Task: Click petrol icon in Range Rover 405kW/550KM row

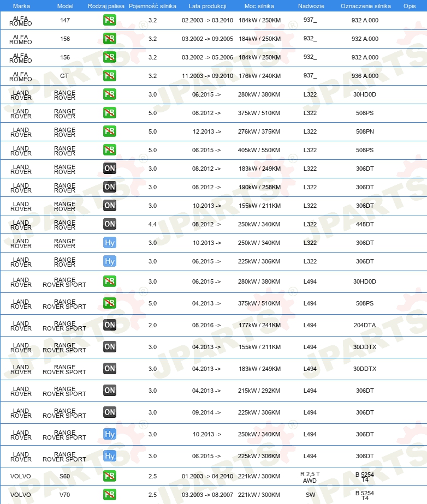Action: point(109,150)
